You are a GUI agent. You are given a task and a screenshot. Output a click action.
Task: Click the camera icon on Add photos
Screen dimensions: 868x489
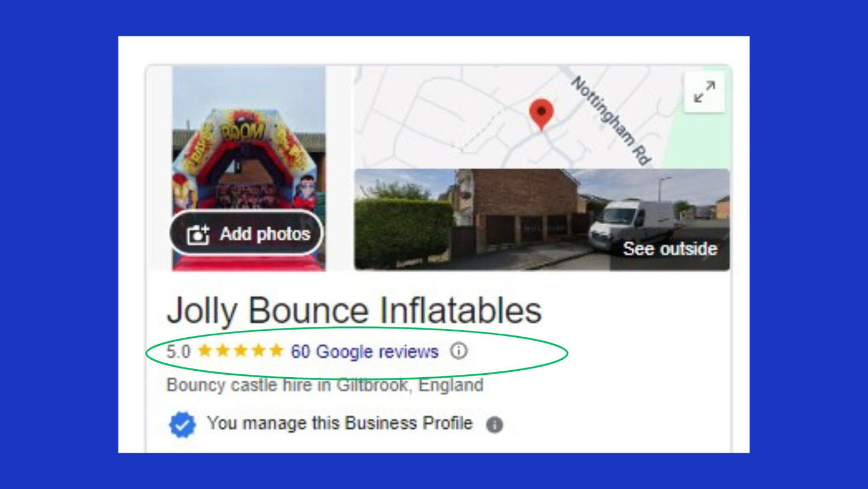click(x=197, y=234)
